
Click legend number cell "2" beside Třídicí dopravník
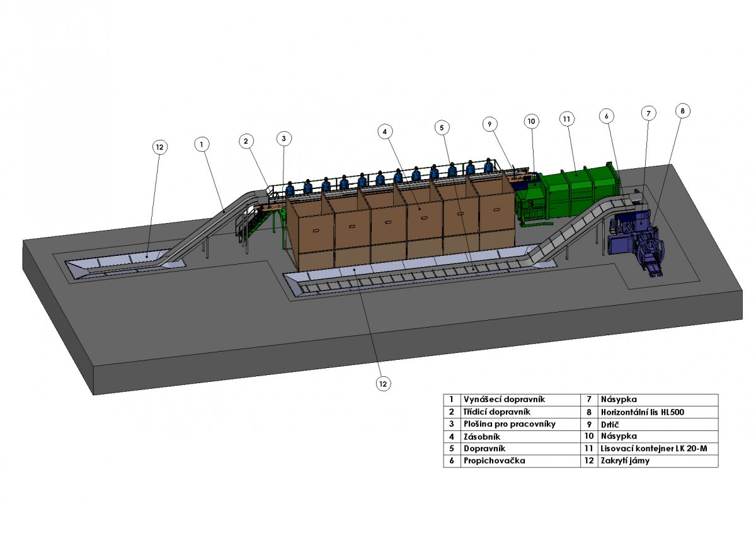[x=451, y=412]
